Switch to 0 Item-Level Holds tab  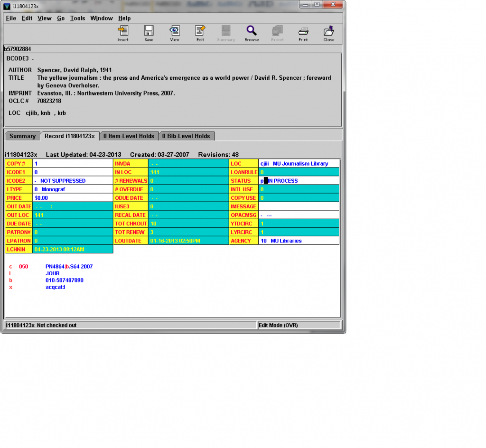click(129, 136)
